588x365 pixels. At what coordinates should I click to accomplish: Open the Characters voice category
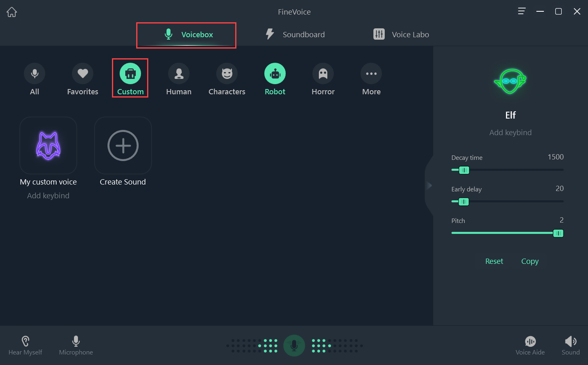pos(227,79)
